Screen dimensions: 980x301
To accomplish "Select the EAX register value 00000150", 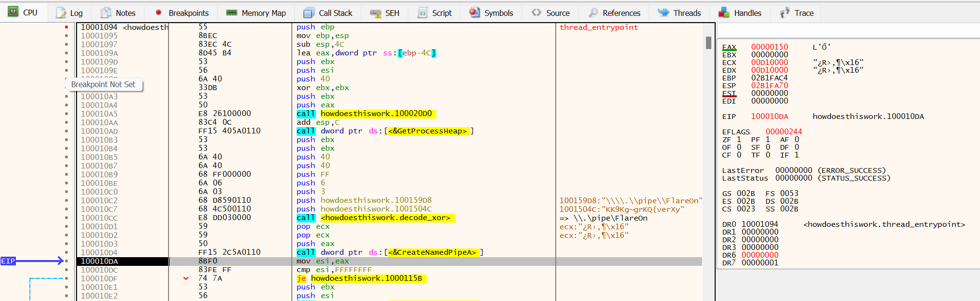I will 770,47.
